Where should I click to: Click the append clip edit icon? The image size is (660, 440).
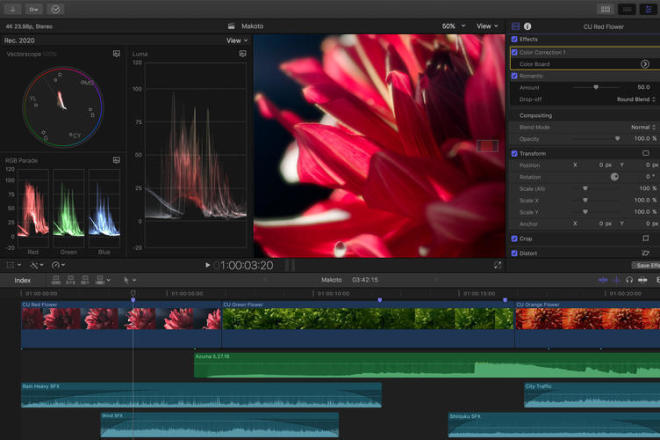point(85,280)
